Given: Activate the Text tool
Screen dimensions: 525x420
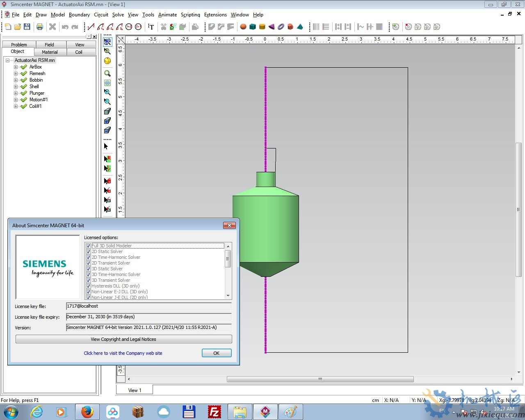Looking at the screenshot, I should [x=151, y=27].
